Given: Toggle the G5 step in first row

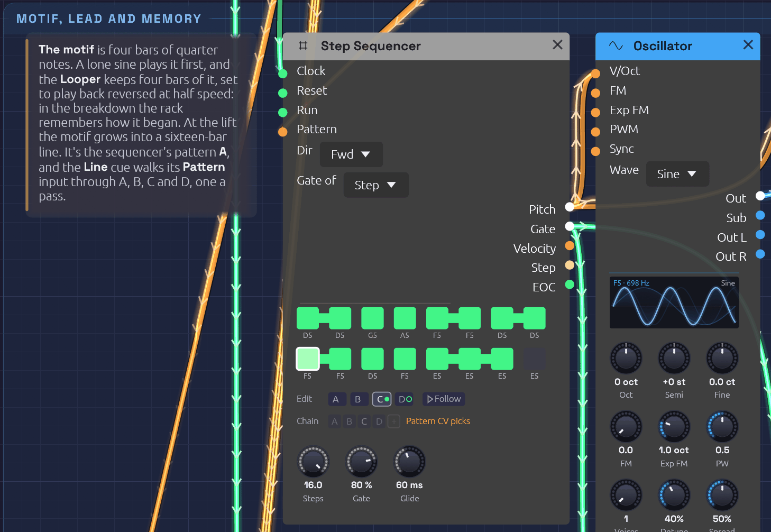Looking at the screenshot, I should click(x=372, y=318).
